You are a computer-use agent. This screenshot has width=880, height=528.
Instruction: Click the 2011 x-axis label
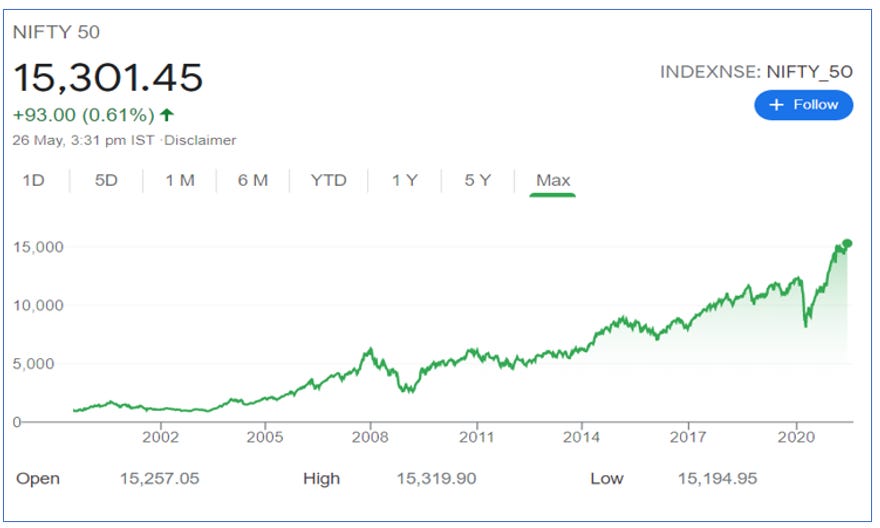click(x=476, y=437)
